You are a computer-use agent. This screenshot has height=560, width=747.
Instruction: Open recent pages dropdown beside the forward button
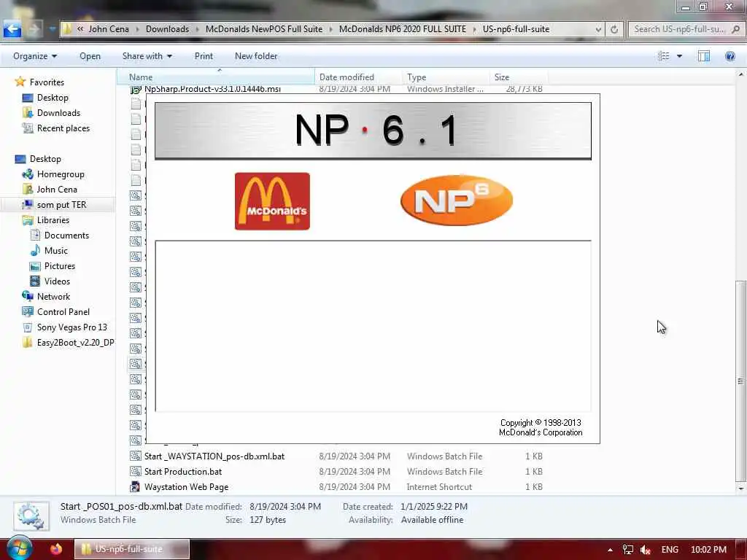coord(52,29)
